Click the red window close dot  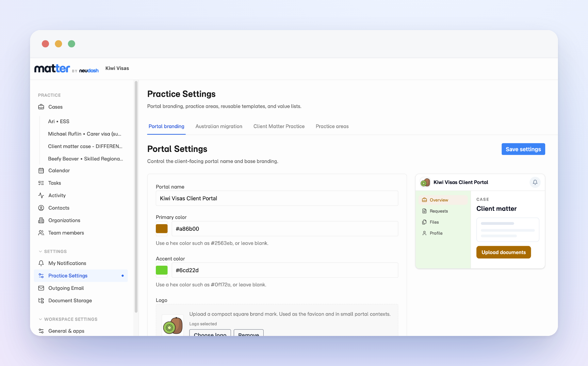(x=45, y=44)
